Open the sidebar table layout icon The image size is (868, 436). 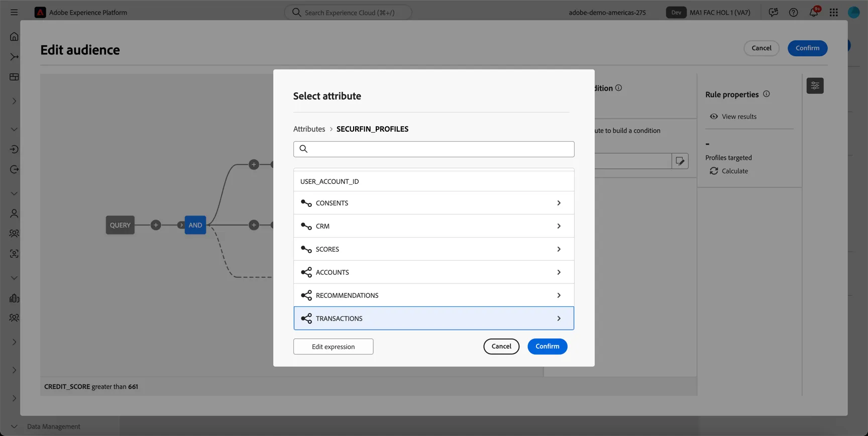tap(14, 77)
